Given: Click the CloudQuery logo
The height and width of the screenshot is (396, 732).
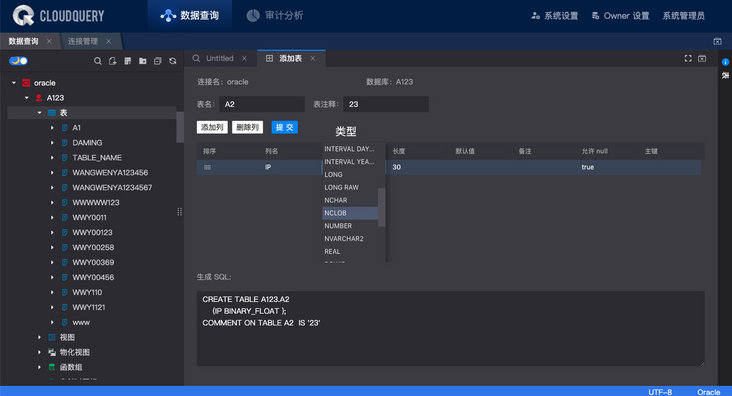Looking at the screenshot, I should tap(58, 16).
